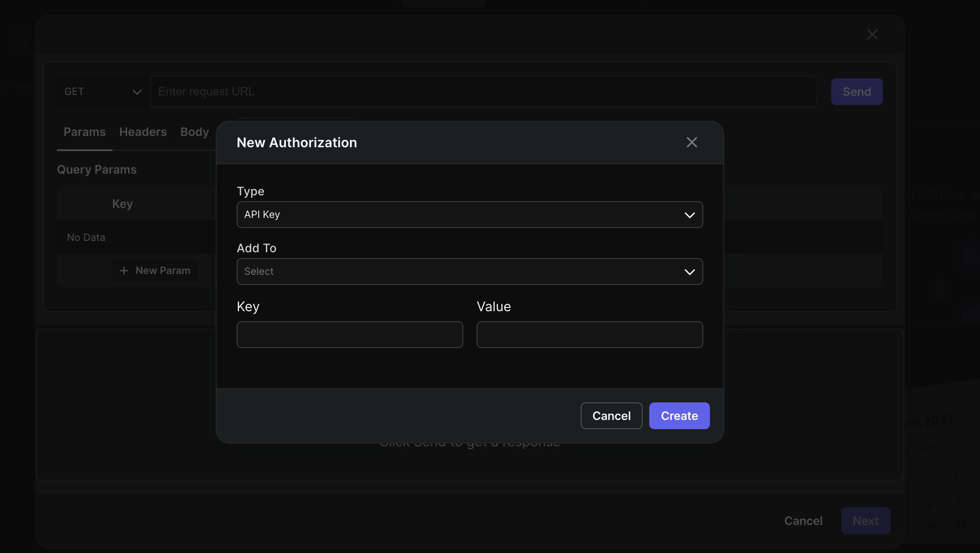Click the No Data table cell

[86, 237]
